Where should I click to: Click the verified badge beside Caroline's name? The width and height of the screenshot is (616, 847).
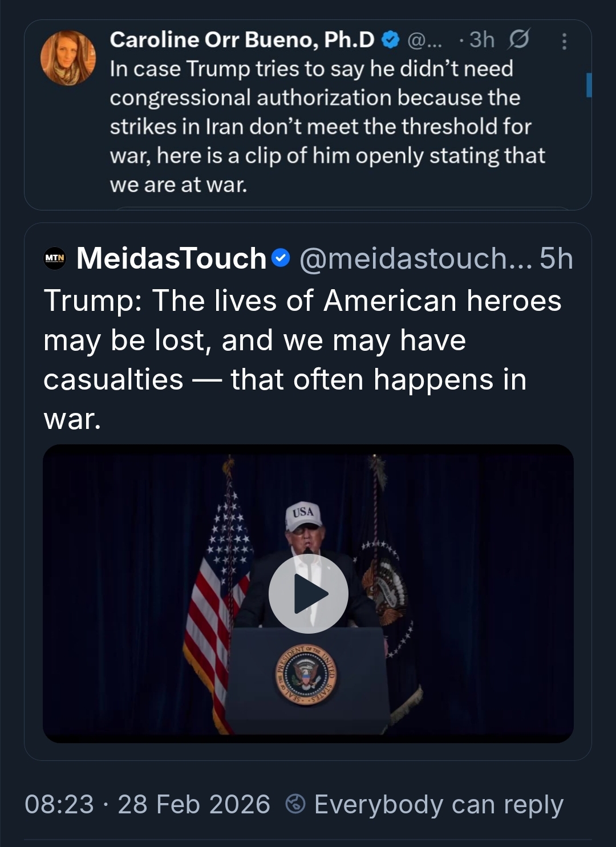pyautogui.click(x=391, y=40)
